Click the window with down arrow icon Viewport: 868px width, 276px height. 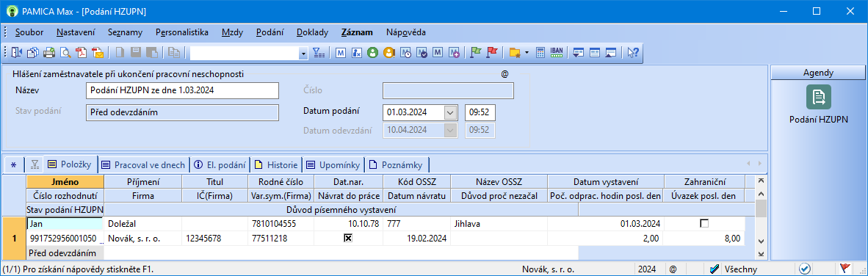click(x=579, y=53)
